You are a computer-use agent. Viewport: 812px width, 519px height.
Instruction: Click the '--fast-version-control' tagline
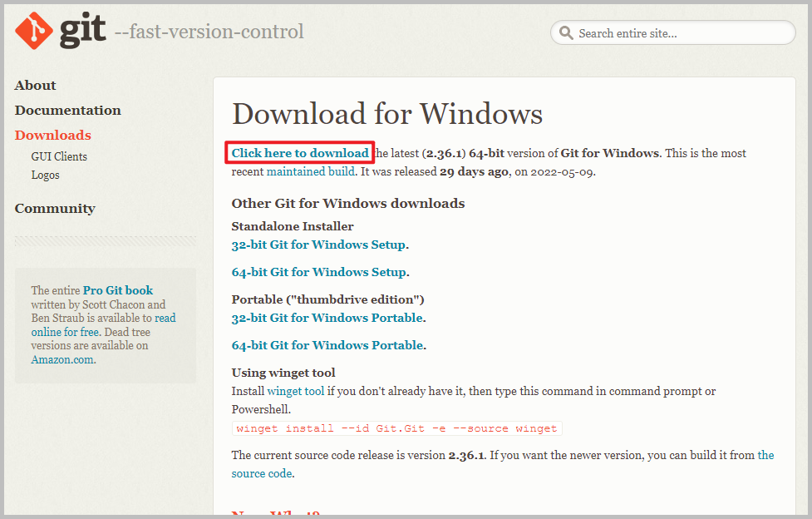(209, 32)
